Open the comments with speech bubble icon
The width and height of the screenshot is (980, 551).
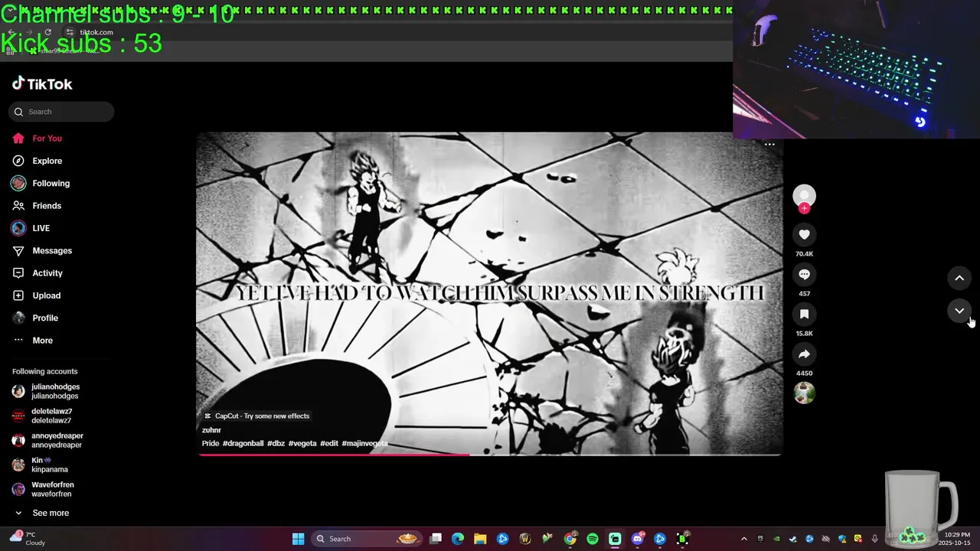804,275
